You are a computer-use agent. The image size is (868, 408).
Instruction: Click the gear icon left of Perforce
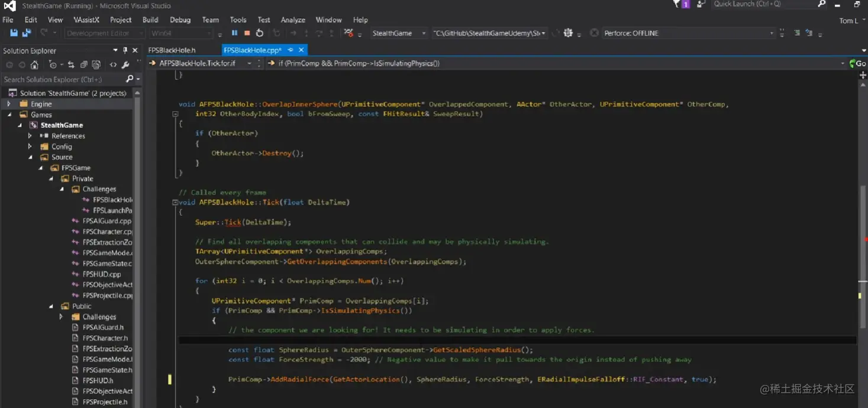(x=568, y=33)
